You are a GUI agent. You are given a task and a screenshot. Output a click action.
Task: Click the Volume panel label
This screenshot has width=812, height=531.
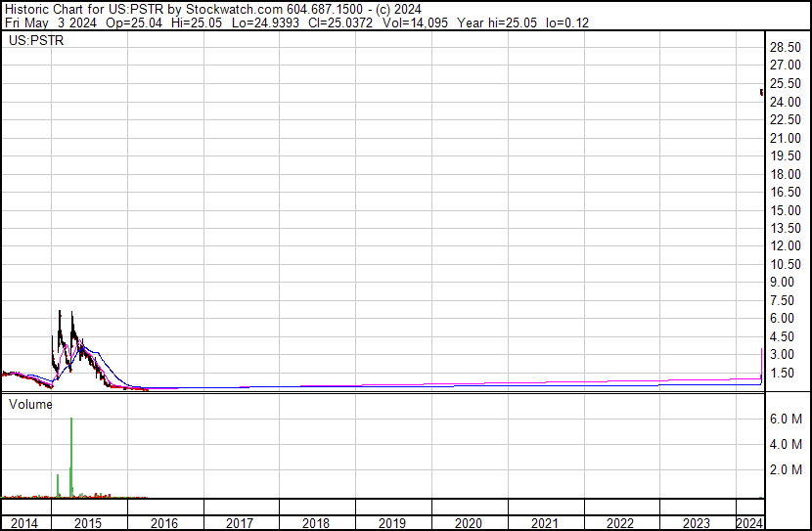[30, 403]
